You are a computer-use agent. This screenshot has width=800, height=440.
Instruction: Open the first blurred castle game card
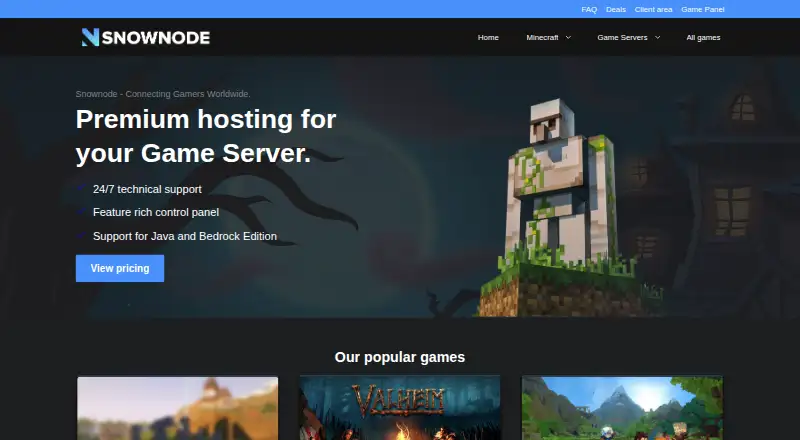[x=178, y=408]
